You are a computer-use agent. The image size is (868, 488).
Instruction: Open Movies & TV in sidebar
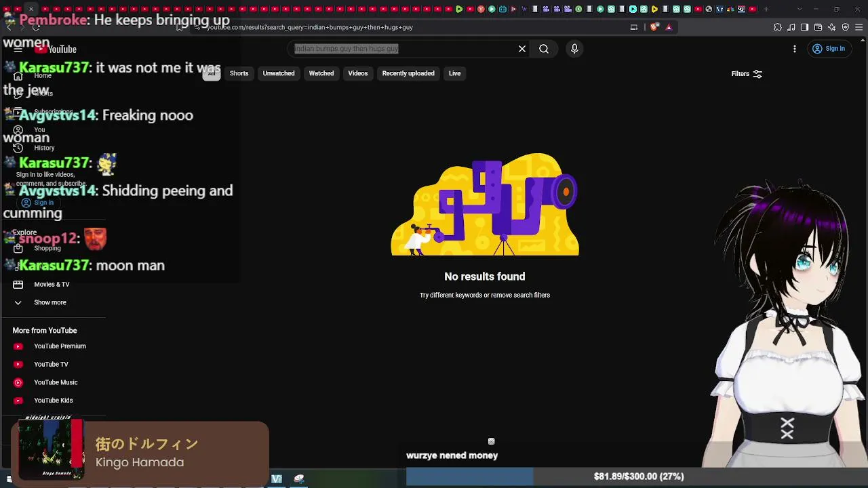click(52, 285)
